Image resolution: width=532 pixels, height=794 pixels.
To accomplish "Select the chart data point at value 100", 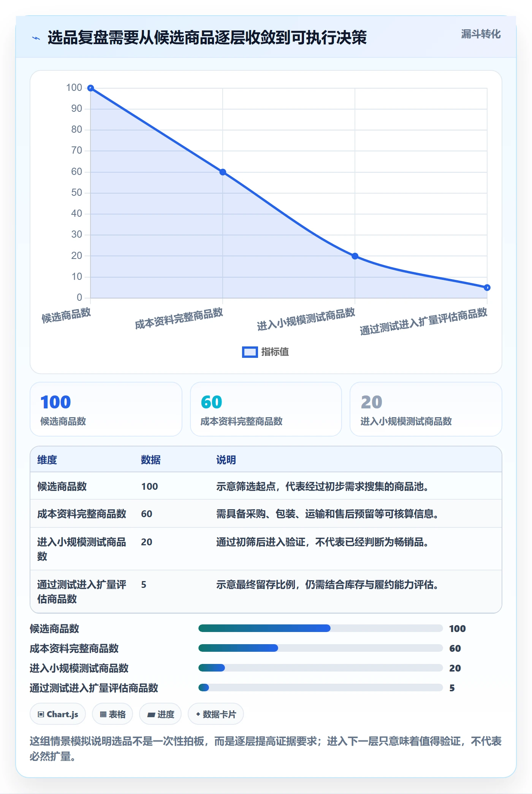I will pyautogui.click(x=90, y=88).
